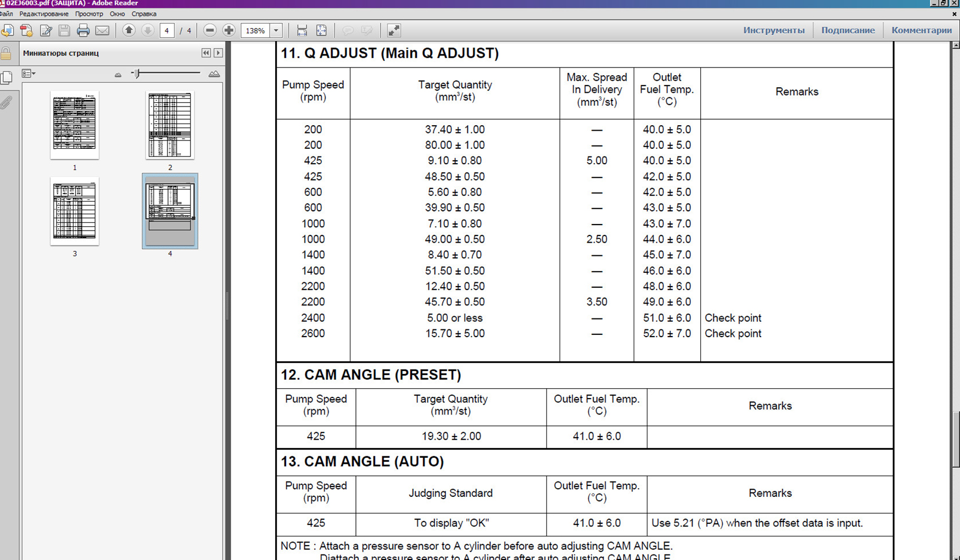960x560 pixels.
Task: Open the Справка menu
Action: [x=144, y=14]
